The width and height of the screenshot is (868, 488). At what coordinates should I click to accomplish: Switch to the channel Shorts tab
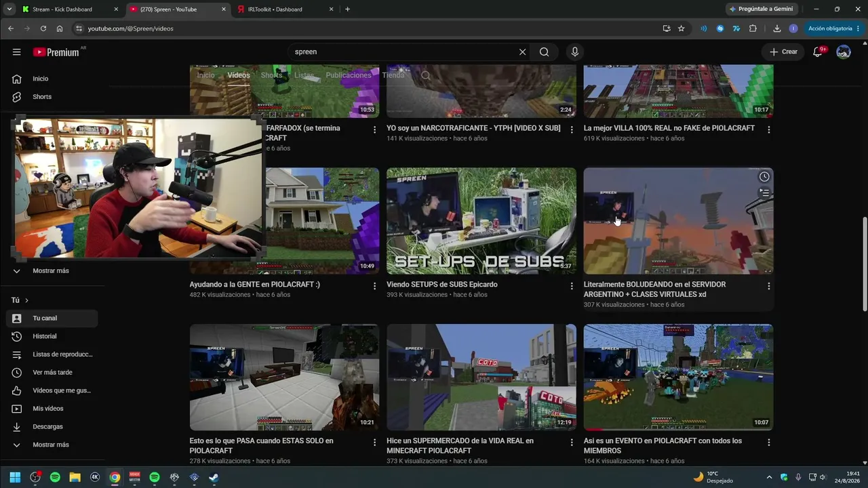[x=271, y=75]
